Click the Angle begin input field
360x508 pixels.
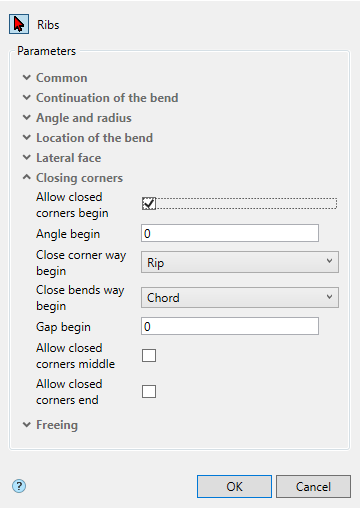tap(230, 233)
